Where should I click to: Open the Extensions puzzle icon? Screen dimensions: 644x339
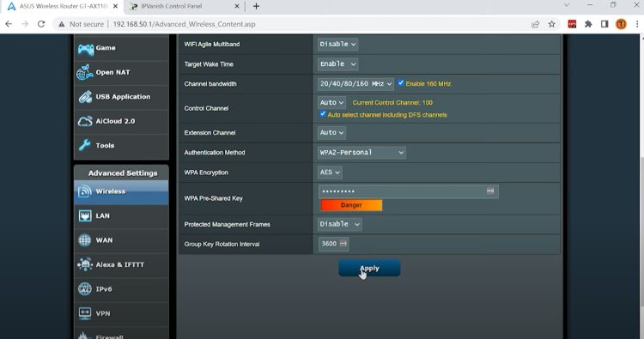click(x=588, y=24)
